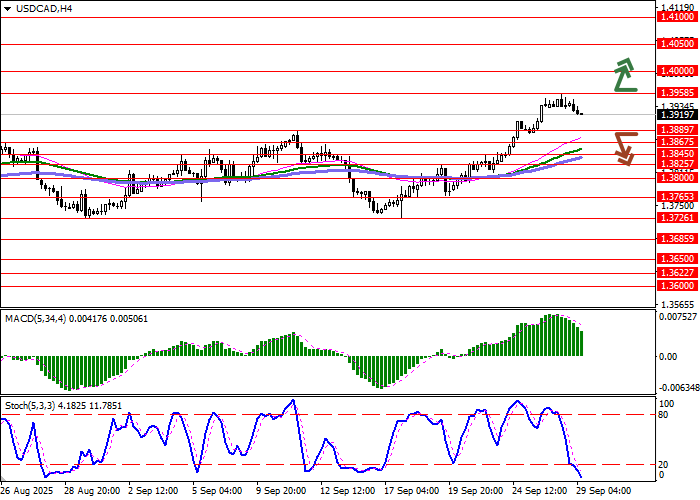Select the 1.36500 price level label
700x500 pixels.
pyautogui.click(x=677, y=258)
